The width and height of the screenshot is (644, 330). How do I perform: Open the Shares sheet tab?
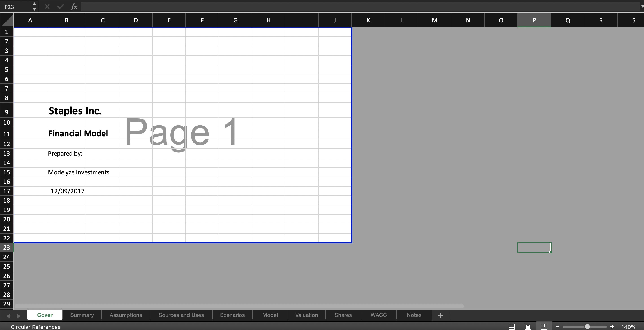(x=343, y=315)
